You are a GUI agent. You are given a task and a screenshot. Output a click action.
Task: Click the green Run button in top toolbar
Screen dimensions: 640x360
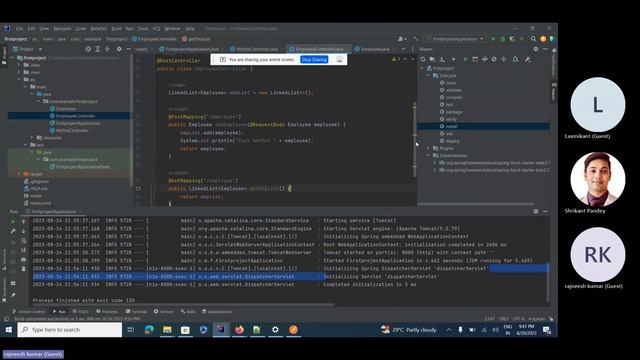[493, 39]
